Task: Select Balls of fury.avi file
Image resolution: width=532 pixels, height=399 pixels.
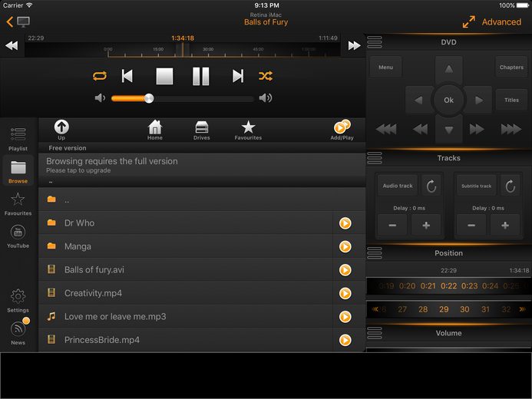Action: point(186,270)
